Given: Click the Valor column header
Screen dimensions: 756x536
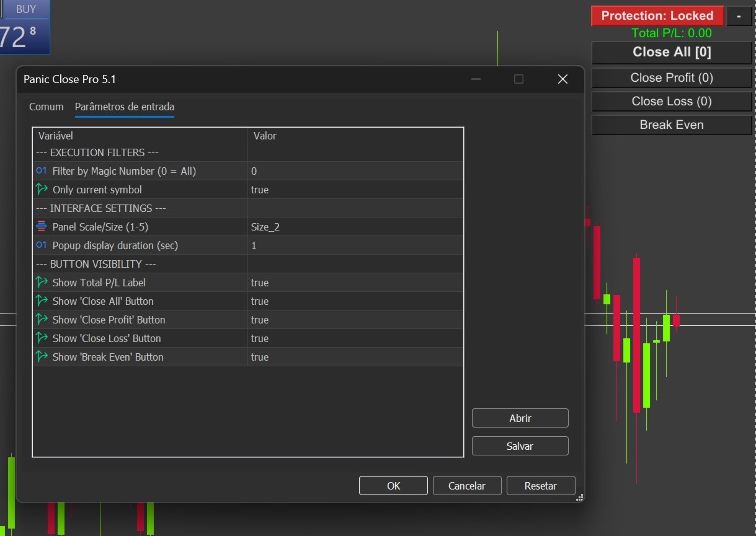Looking at the screenshot, I should 355,136.
